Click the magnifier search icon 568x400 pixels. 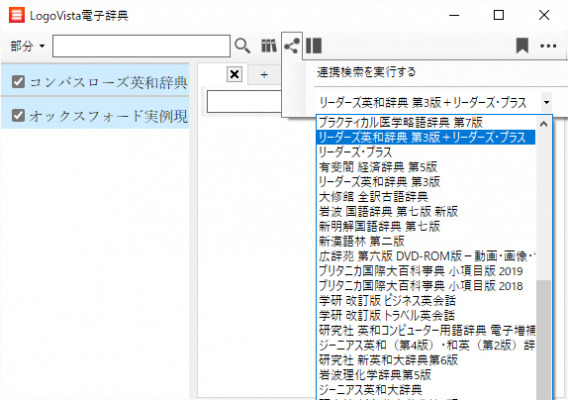[242, 46]
